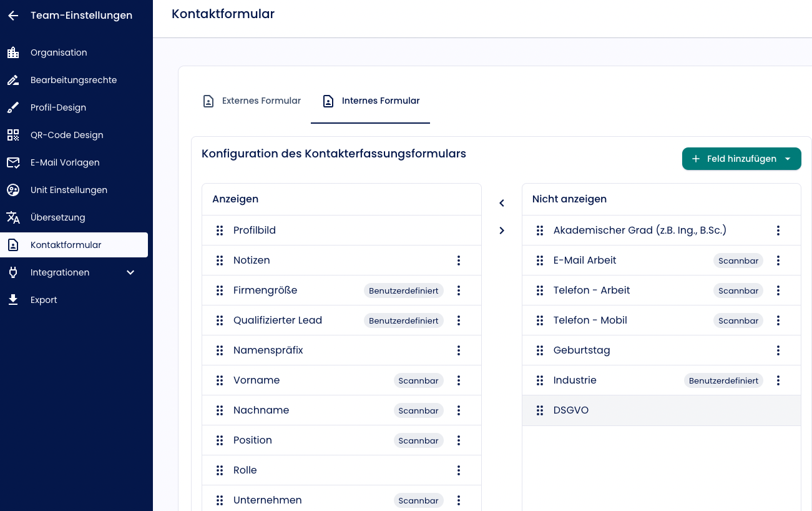812x511 pixels.
Task: Select Kontaktformular in sidebar
Action: pos(74,245)
